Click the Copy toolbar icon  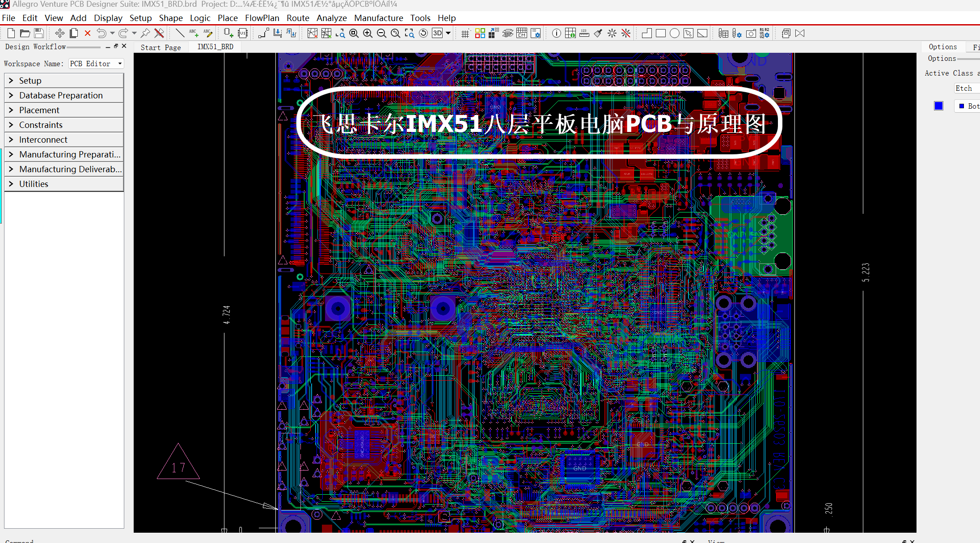coord(74,33)
